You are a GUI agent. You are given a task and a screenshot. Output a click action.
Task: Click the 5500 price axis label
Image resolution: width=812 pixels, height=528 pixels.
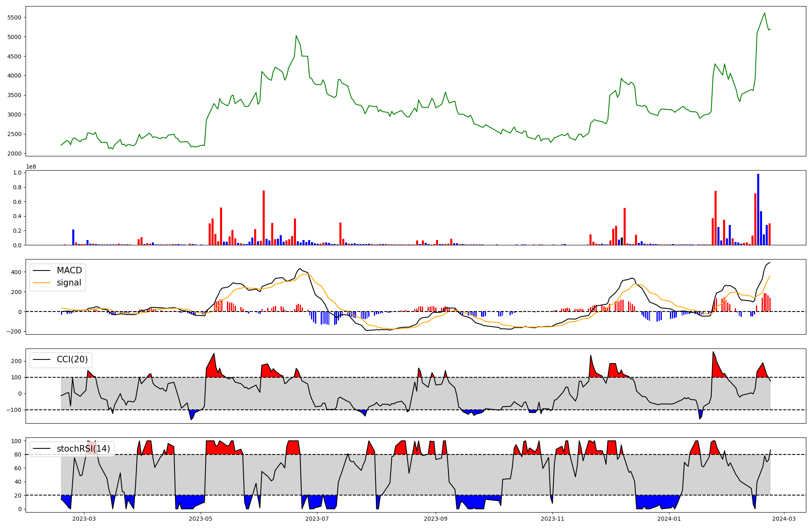(x=14, y=17)
